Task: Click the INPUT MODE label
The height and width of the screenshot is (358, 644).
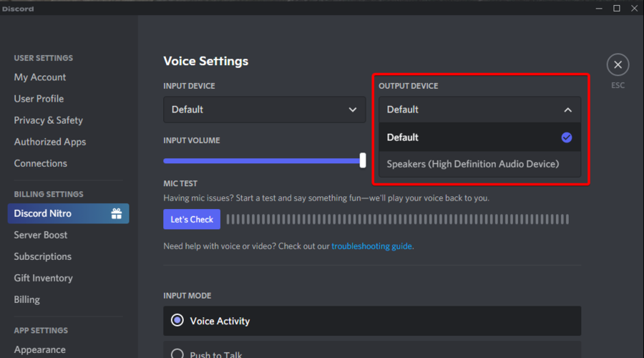Action: coord(187,296)
